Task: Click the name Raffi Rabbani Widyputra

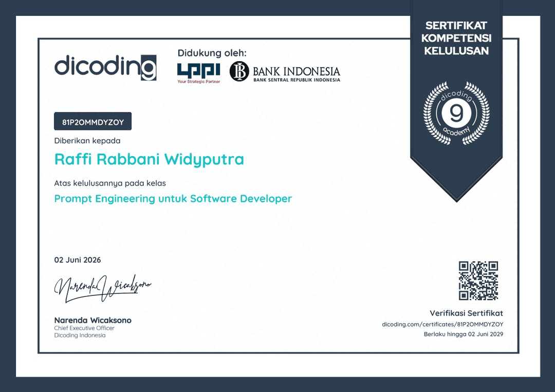Action: (149, 159)
